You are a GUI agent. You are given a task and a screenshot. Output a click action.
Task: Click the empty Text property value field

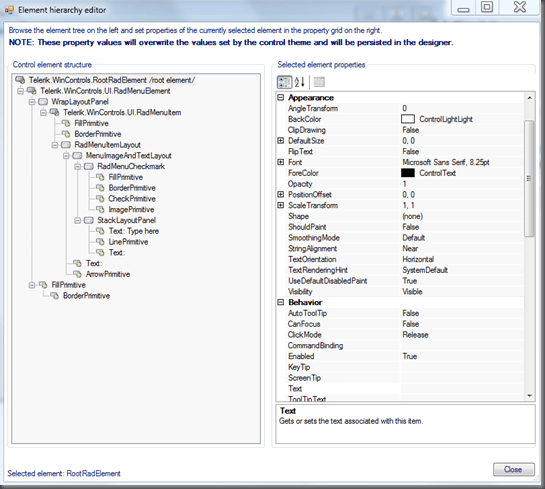pyautogui.click(x=462, y=388)
